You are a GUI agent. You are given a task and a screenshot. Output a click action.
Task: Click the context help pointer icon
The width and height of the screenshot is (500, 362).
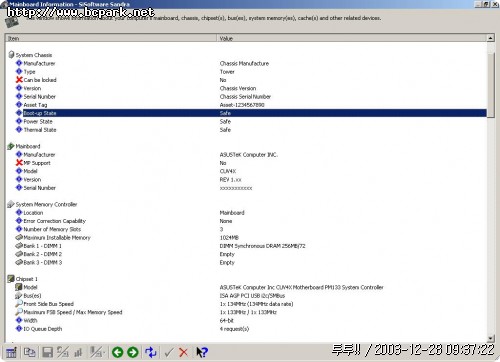202,352
